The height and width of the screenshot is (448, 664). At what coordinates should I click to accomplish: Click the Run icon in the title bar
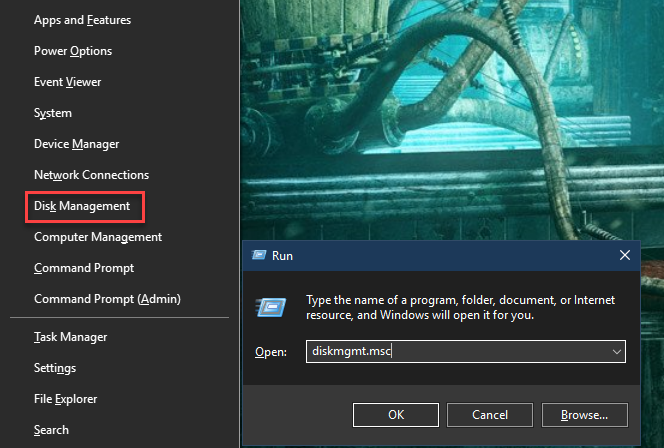point(259,256)
